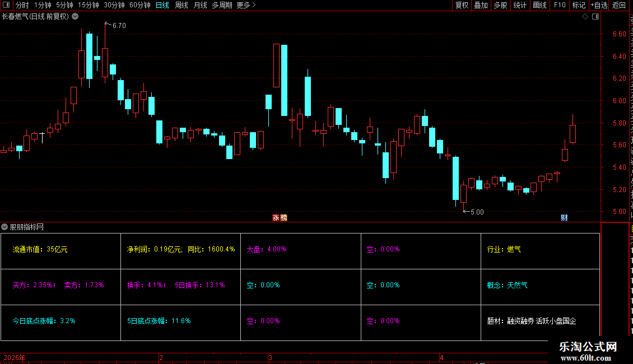
Task: Select the 周线 weekly chart tab
Action: click(181, 5)
